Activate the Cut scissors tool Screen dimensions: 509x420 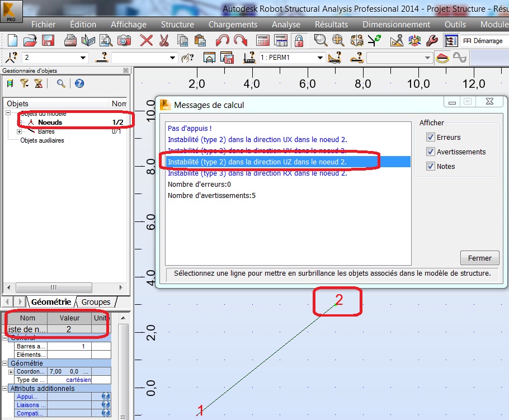pyautogui.click(x=165, y=40)
